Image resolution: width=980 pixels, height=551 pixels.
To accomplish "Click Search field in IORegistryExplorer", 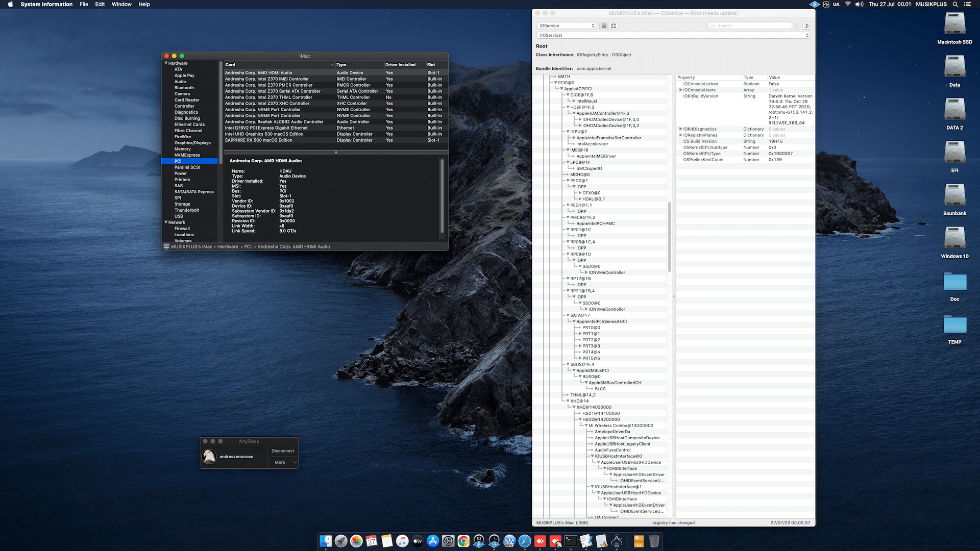I will [x=750, y=26].
